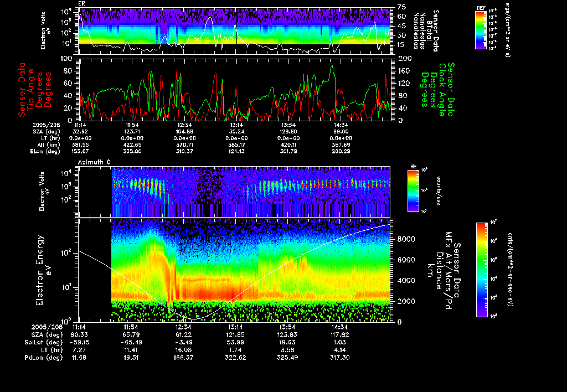The image size is (567, 392).
Task: Click the LT value 16.08
Action: [183, 350]
